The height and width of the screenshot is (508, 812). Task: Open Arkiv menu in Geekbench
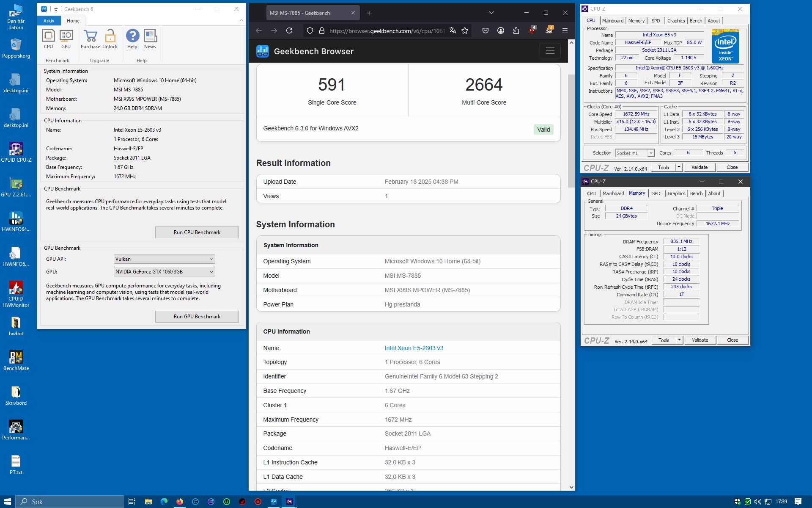(x=49, y=21)
